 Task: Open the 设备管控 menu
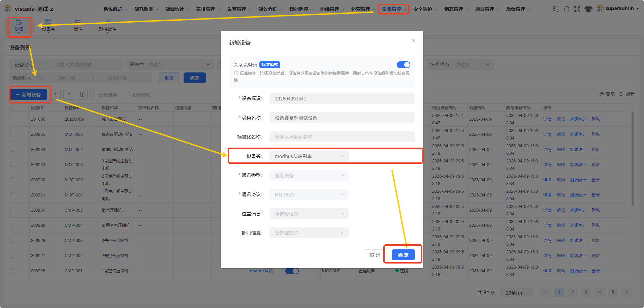[x=394, y=9]
